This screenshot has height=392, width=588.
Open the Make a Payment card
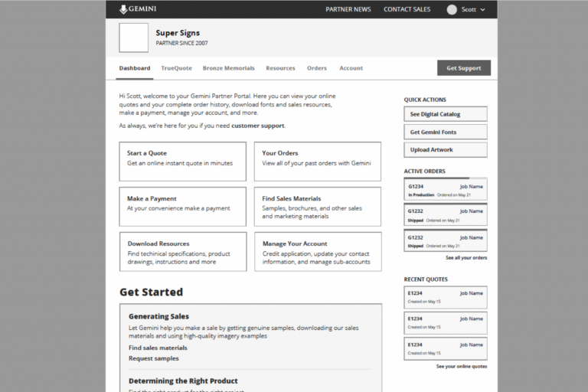(x=183, y=207)
